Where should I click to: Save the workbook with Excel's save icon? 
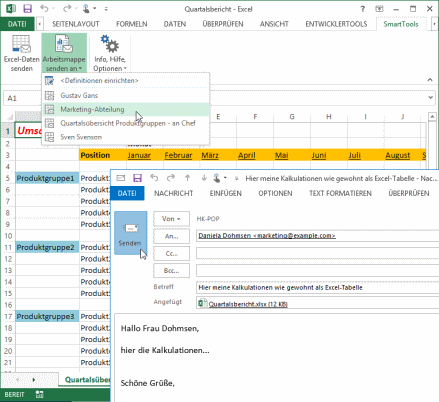coord(27,9)
